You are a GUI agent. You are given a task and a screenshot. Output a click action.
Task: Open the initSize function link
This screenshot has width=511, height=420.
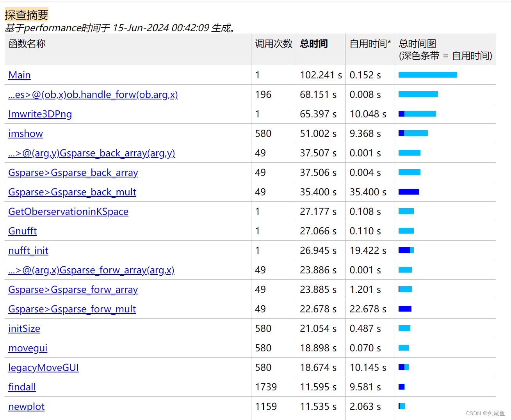[24, 328]
